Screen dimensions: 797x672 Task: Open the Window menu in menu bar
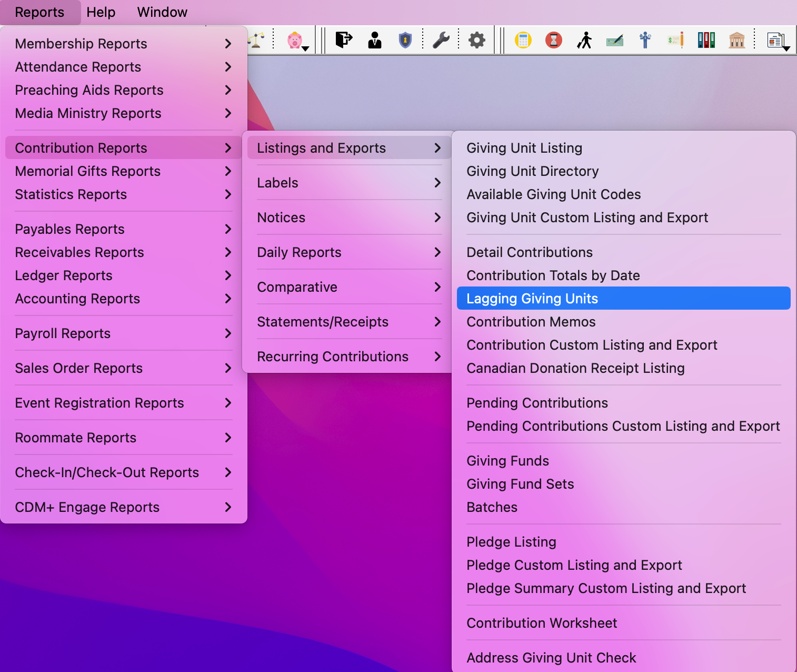coord(162,12)
